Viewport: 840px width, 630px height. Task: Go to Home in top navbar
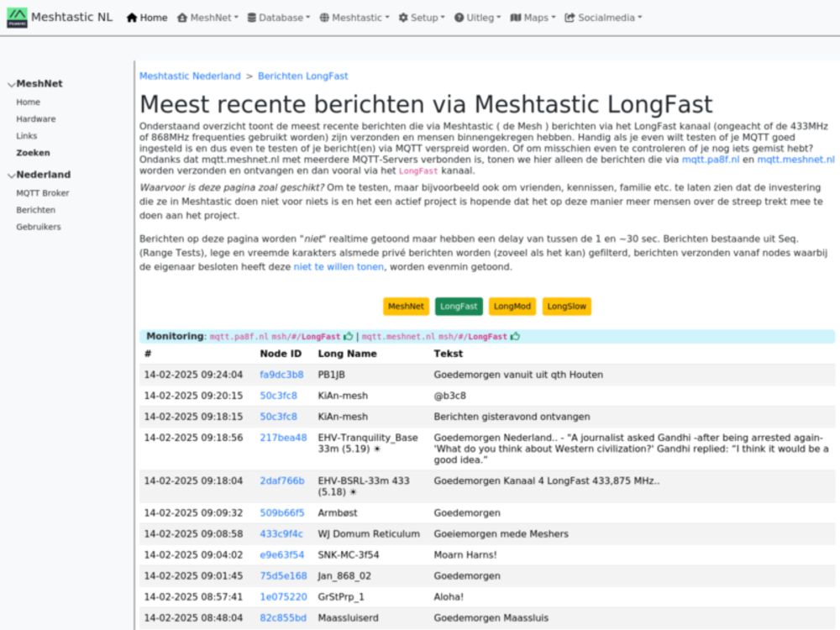coord(147,18)
